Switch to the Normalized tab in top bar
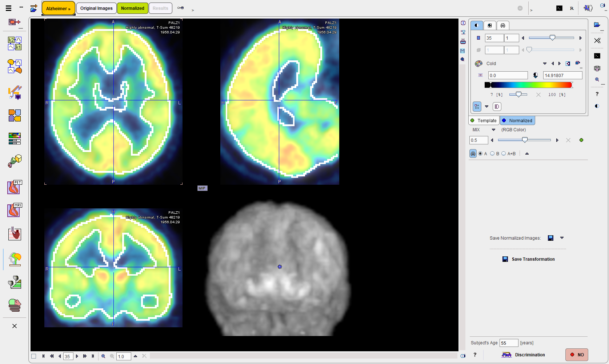 click(132, 8)
